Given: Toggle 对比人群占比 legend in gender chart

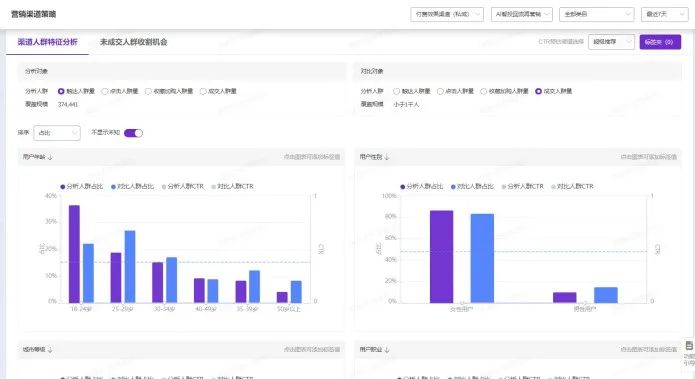Looking at the screenshot, I should click(472, 187).
